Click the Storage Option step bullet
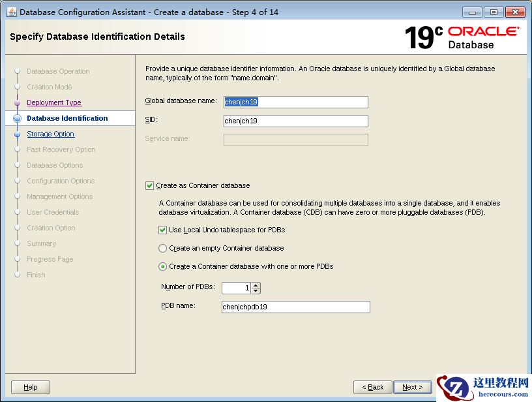 click(x=18, y=134)
